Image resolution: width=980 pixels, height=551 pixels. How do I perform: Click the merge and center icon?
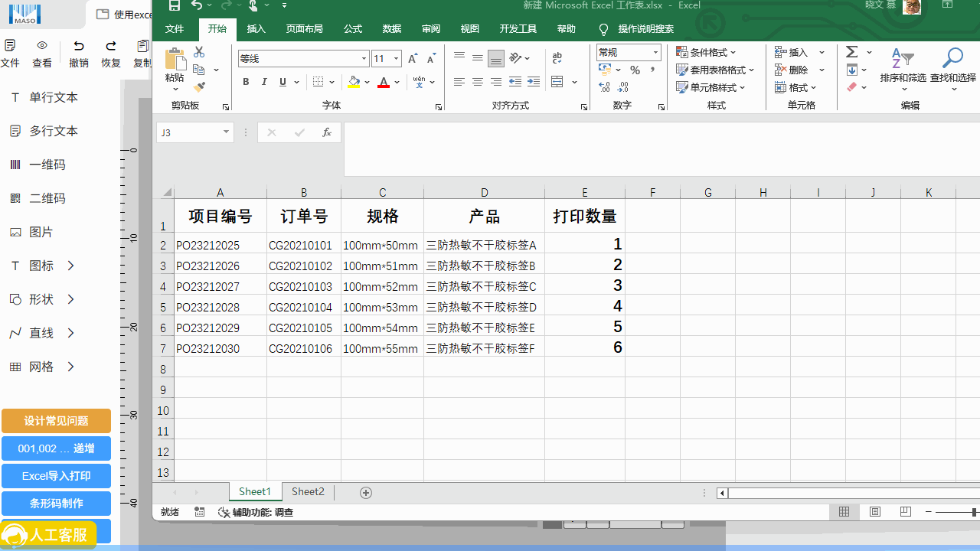(557, 82)
